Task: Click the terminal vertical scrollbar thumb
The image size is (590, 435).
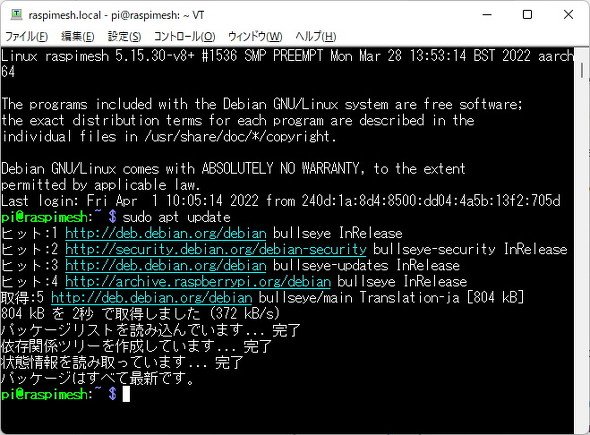Action: coord(582,70)
